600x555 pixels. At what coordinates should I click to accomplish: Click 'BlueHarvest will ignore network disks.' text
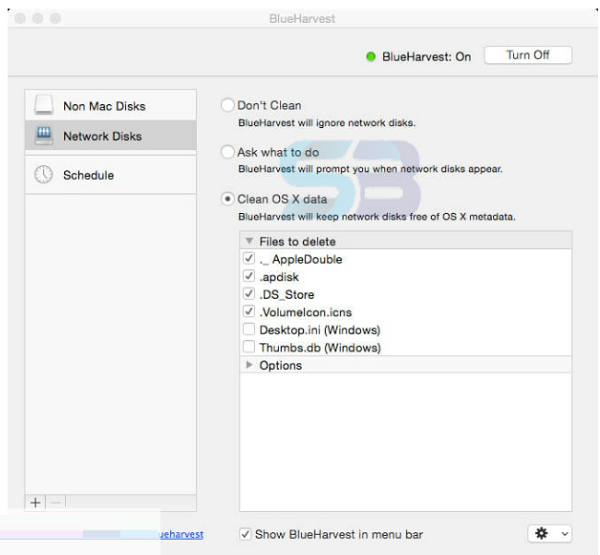[x=327, y=123]
